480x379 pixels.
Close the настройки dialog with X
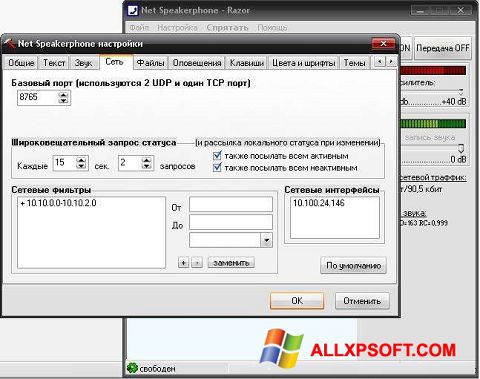383,44
